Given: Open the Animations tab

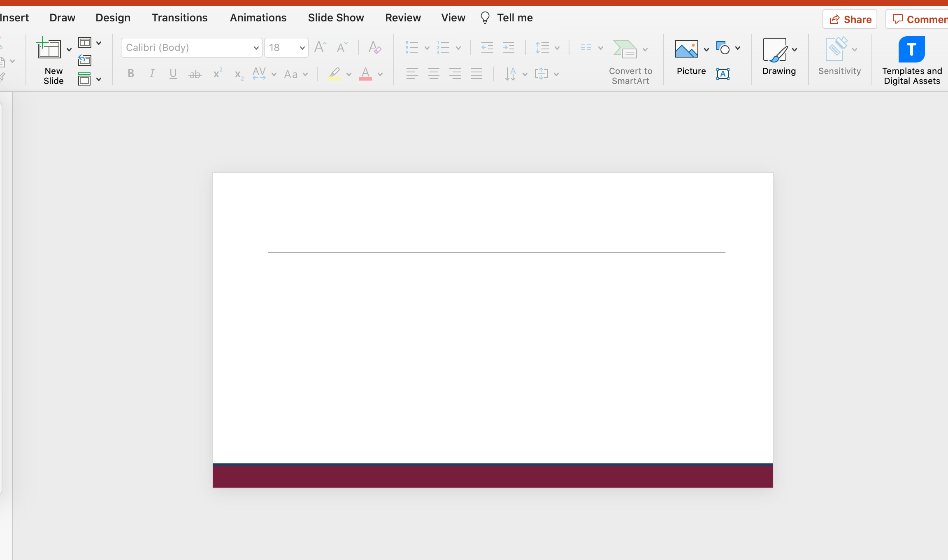Looking at the screenshot, I should tap(258, 18).
